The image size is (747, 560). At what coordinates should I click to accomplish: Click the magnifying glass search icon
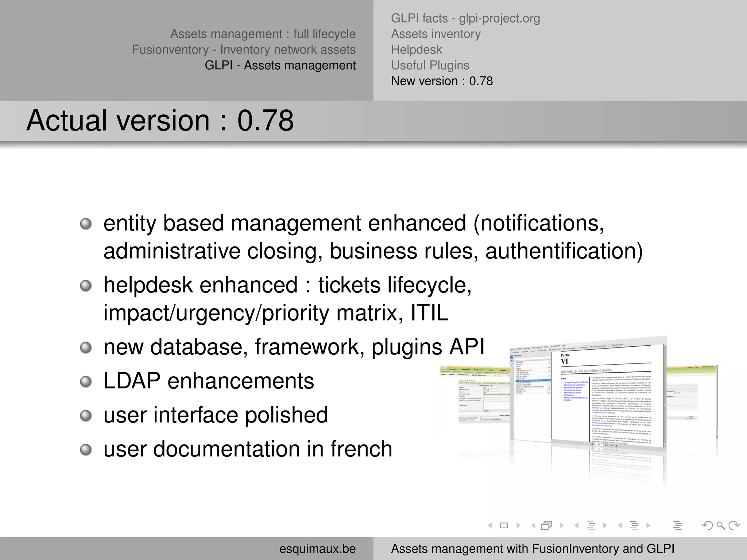pos(721,525)
